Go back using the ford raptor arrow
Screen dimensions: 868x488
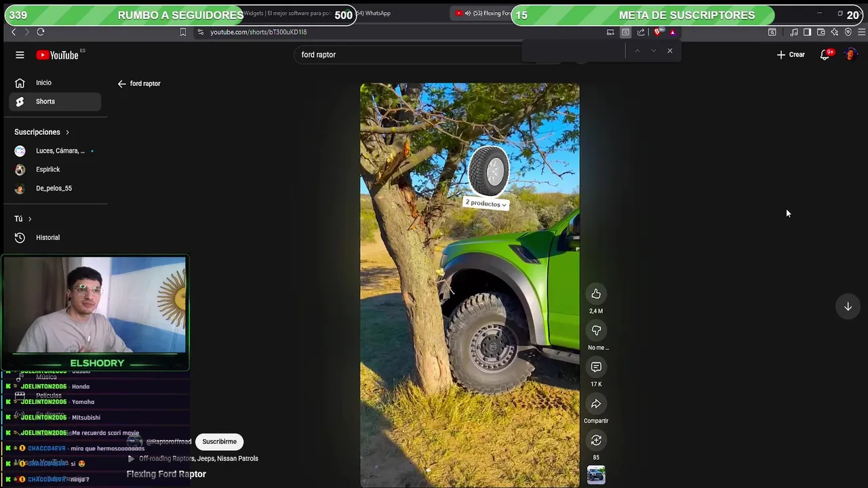point(121,84)
